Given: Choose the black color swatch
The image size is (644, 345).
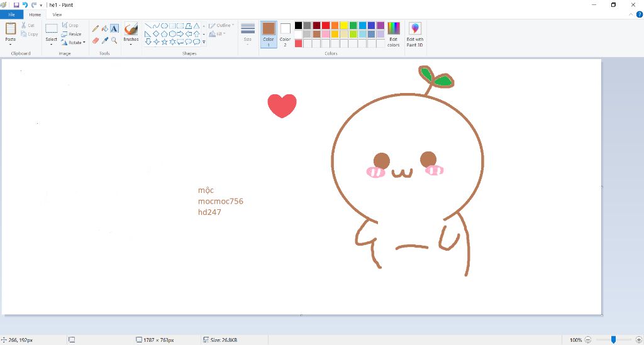Looking at the screenshot, I should click(x=299, y=25).
